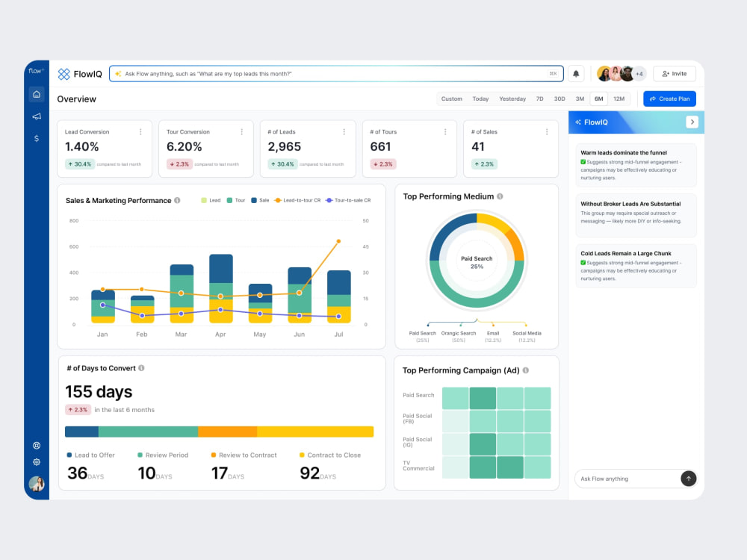The image size is (747, 560).
Task: Focus the Ask Flow anything chat input
Action: point(628,479)
